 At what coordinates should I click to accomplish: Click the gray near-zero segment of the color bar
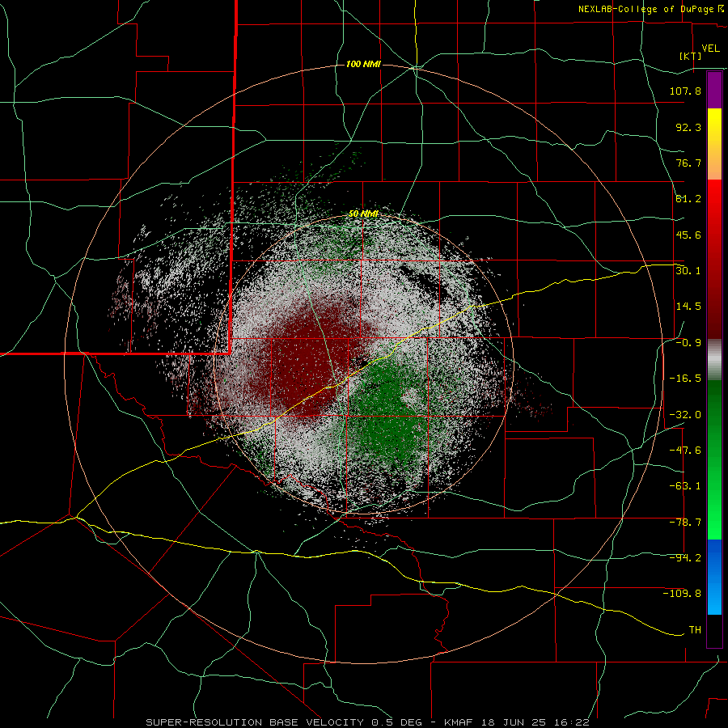714,359
